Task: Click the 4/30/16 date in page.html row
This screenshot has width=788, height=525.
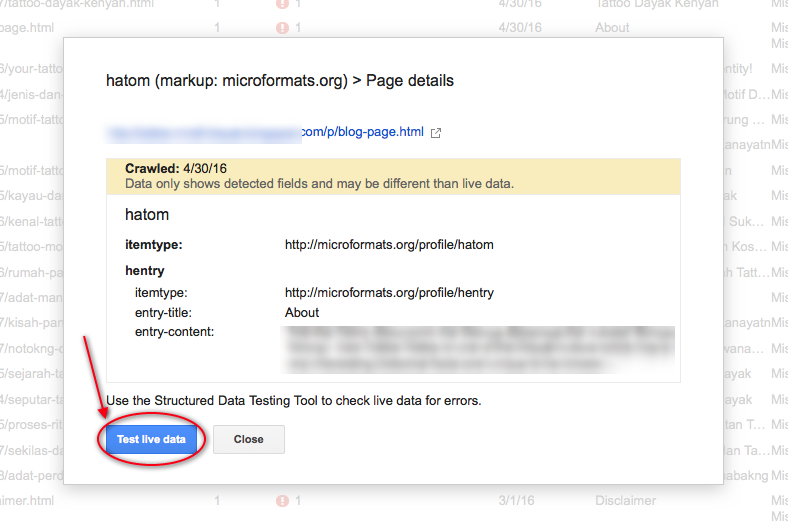Action: tap(520, 28)
